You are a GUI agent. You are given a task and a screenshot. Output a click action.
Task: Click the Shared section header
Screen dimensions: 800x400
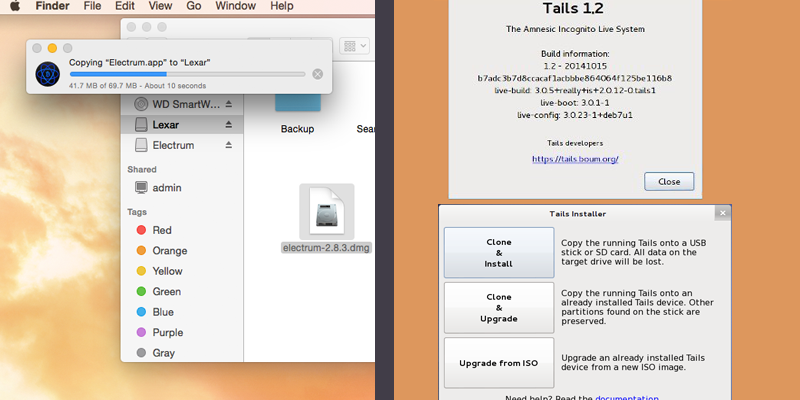pyautogui.click(x=142, y=169)
